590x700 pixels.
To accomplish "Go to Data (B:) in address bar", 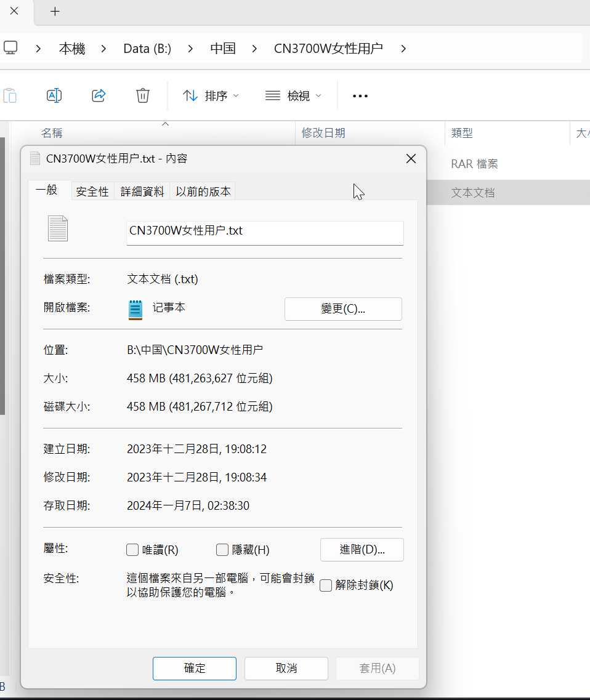I will pos(147,48).
